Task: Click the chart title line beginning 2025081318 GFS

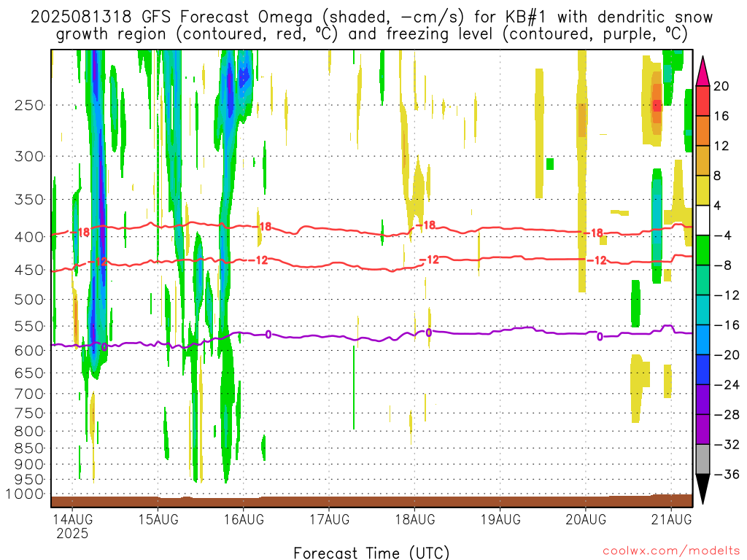Action: tap(371, 17)
